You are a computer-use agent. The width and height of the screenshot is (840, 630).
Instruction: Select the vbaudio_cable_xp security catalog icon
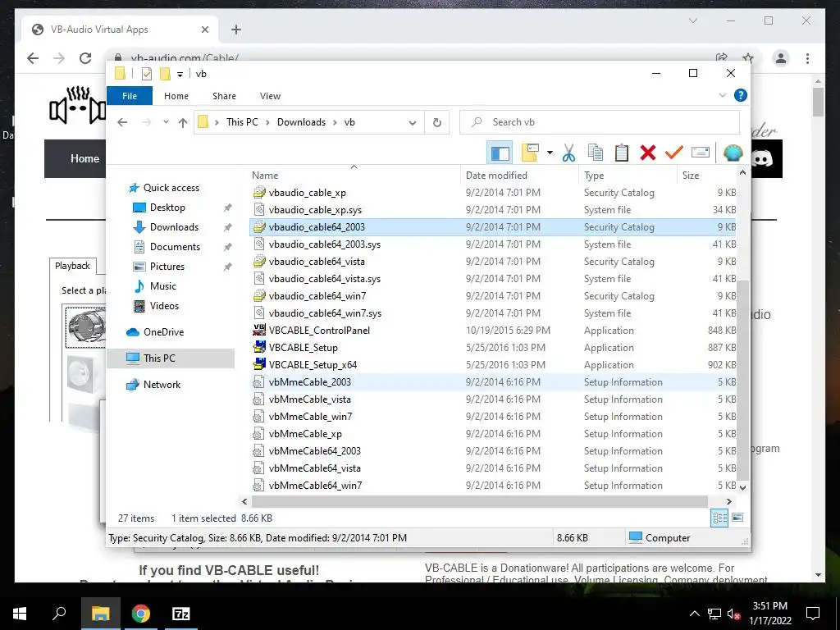coord(259,193)
